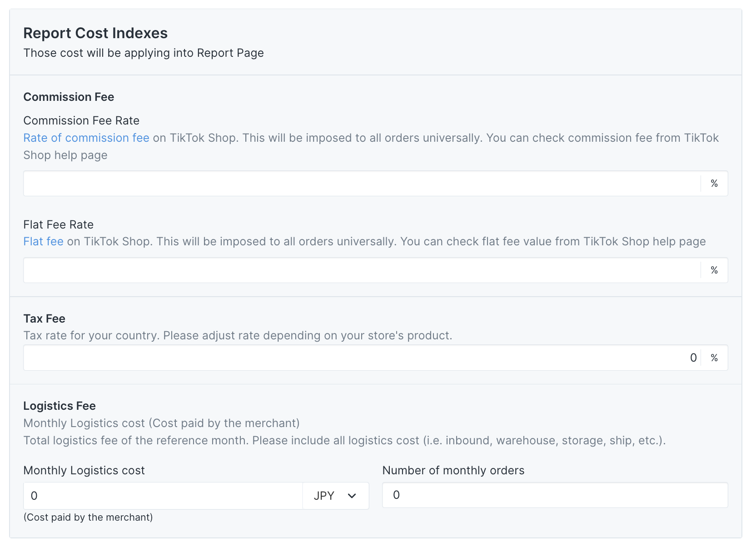Click the Commission Fee Rate label
756x547 pixels.
81,120
